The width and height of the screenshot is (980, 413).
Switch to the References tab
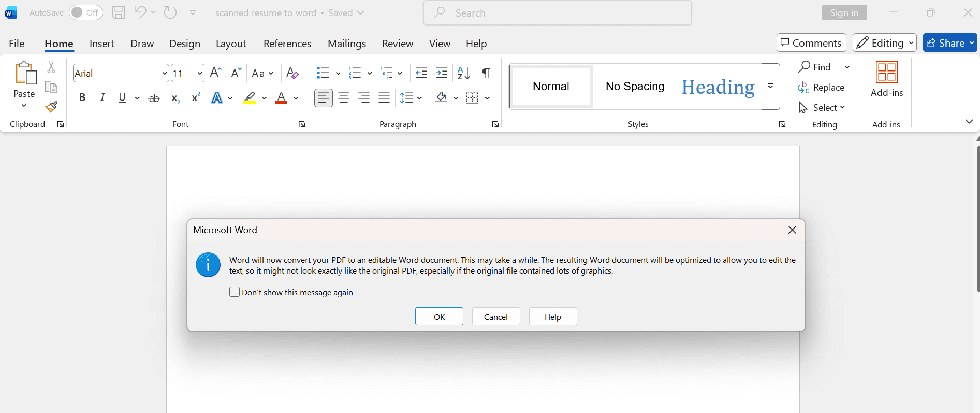coord(287,44)
